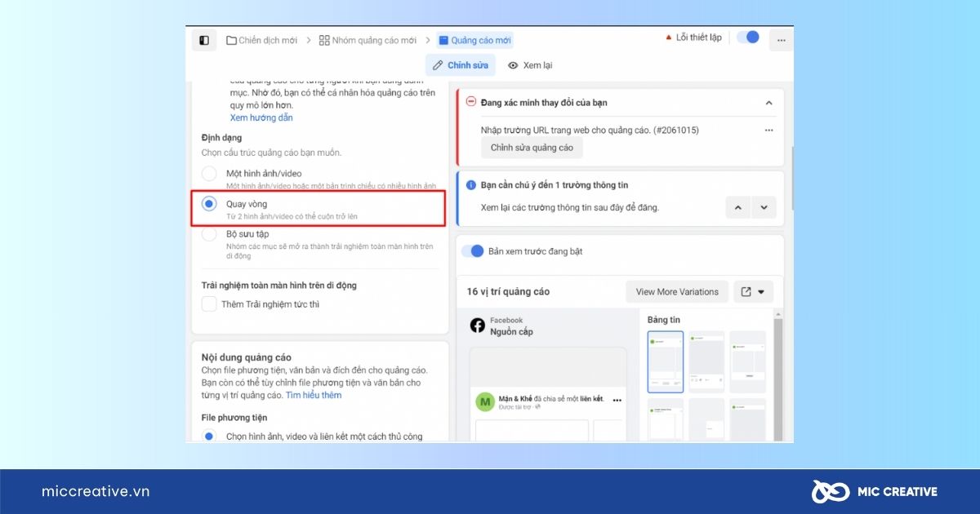This screenshot has width=980, height=514.
Task: Open the Xem hướng dẫn link
Action: [x=261, y=117]
